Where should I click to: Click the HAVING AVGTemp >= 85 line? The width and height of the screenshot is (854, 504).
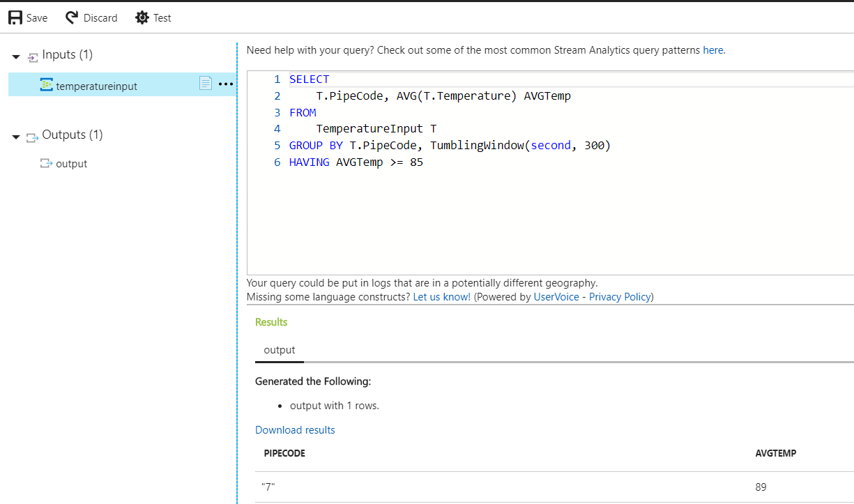[356, 162]
